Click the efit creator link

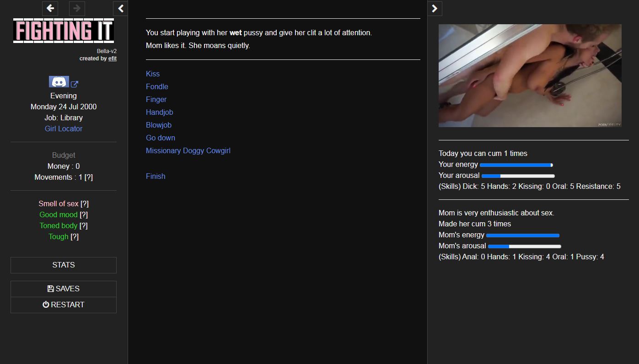click(113, 59)
